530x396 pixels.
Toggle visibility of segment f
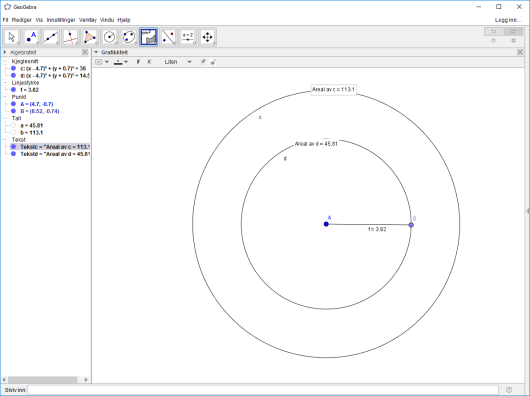point(14,90)
